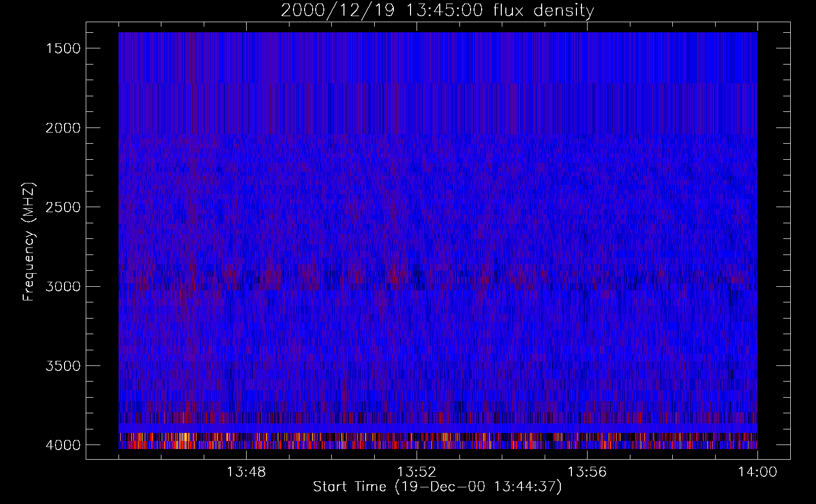The width and height of the screenshot is (816, 504).
Task: Click the 13:48 time tick label
Action: tap(246, 472)
